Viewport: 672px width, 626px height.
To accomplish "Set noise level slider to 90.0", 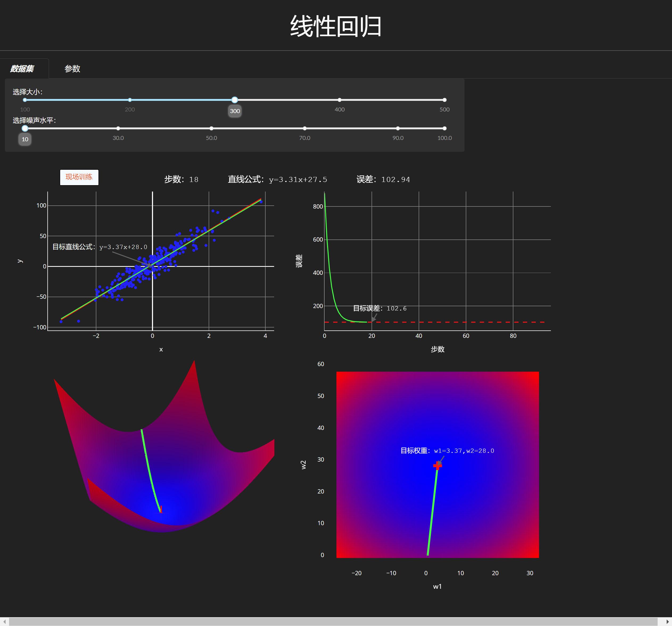I will coord(398,128).
